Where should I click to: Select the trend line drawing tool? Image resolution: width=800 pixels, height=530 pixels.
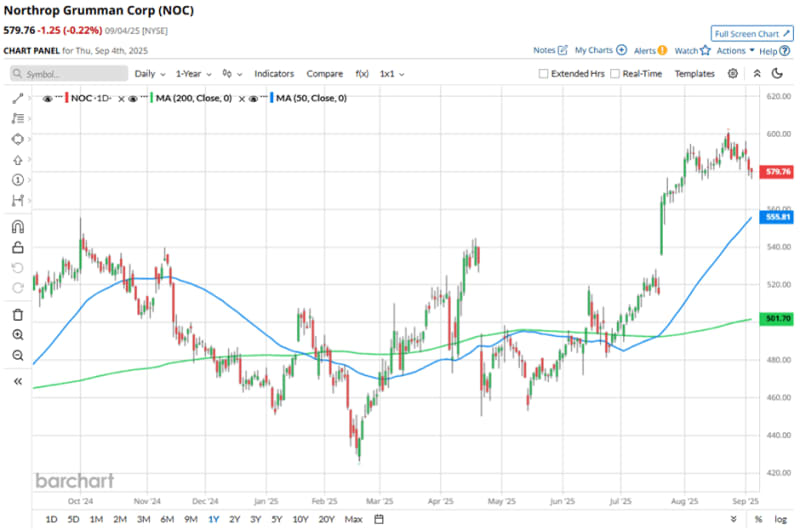[x=17, y=98]
